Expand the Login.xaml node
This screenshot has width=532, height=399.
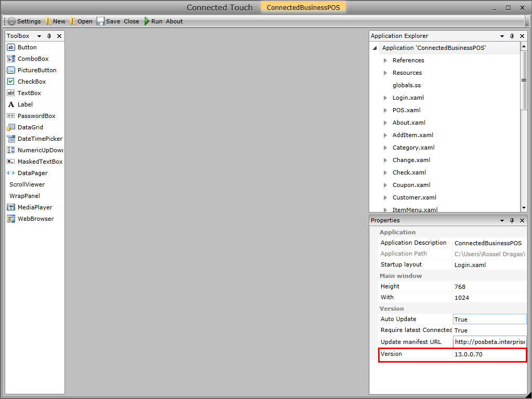pos(385,98)
